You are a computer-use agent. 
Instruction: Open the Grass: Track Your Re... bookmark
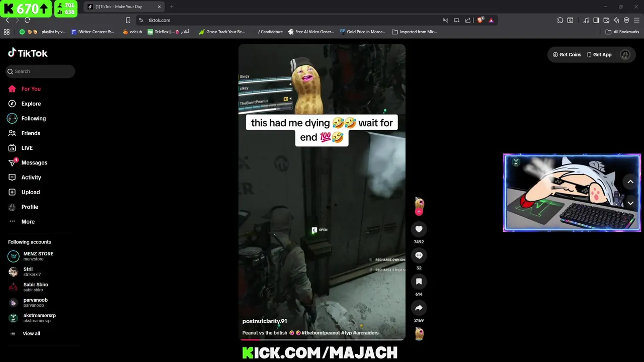click(x=222, y=32)
